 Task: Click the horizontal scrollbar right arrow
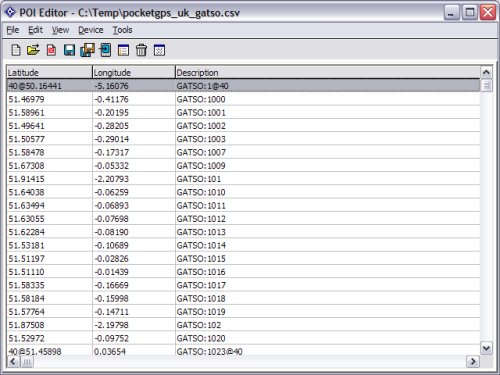[473, 362]
